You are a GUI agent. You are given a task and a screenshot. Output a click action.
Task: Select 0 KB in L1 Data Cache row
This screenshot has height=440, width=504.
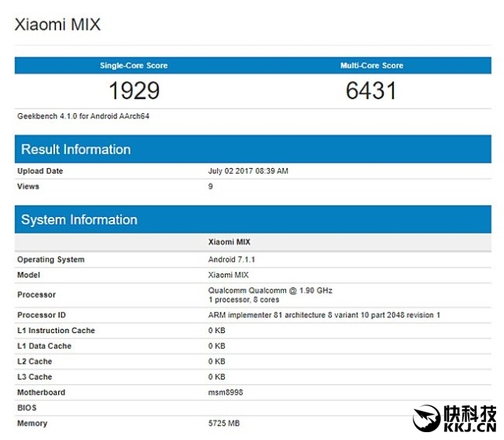pos(217,346)
